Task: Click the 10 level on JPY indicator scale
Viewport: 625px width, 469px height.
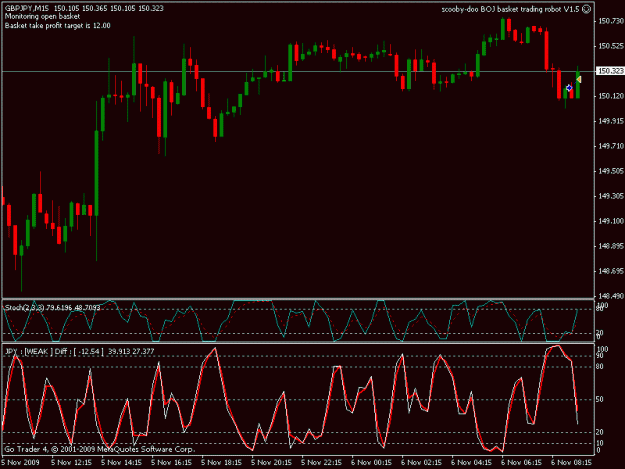Action: point(599,443)
